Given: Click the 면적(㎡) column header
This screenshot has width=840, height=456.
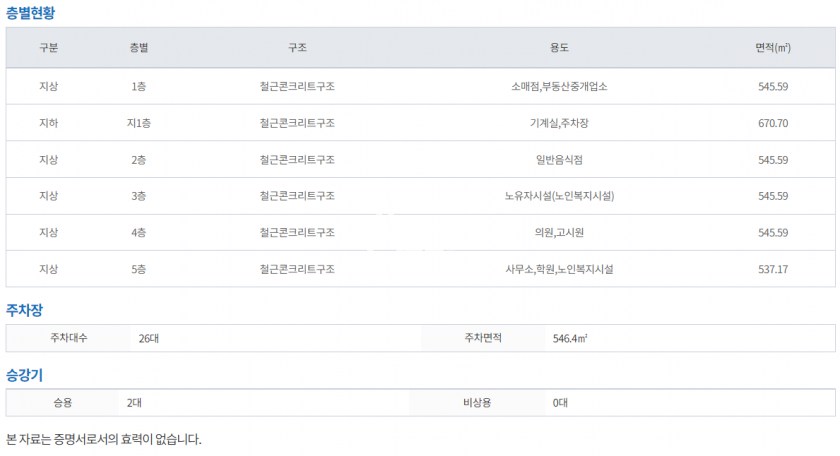Looking at the screenshot, I should (773, 48).
